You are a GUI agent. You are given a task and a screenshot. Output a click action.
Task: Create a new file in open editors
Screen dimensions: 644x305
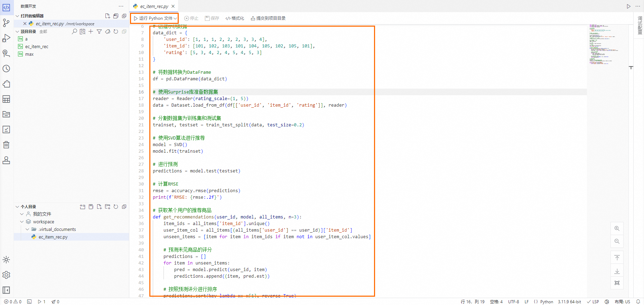[108, 16]
